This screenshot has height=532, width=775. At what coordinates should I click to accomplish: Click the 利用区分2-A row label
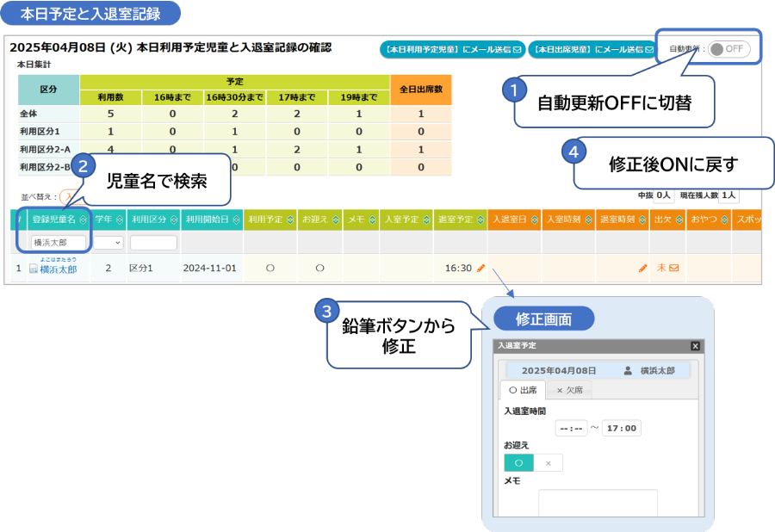45,149
